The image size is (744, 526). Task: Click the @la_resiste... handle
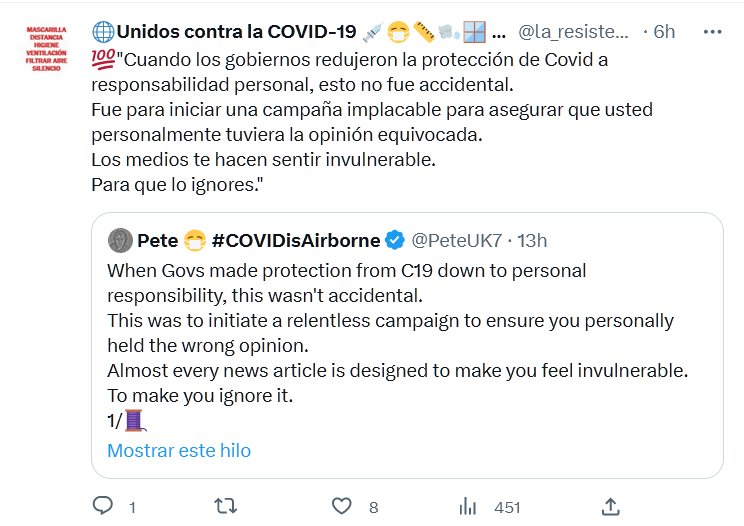tap(573, 31)
